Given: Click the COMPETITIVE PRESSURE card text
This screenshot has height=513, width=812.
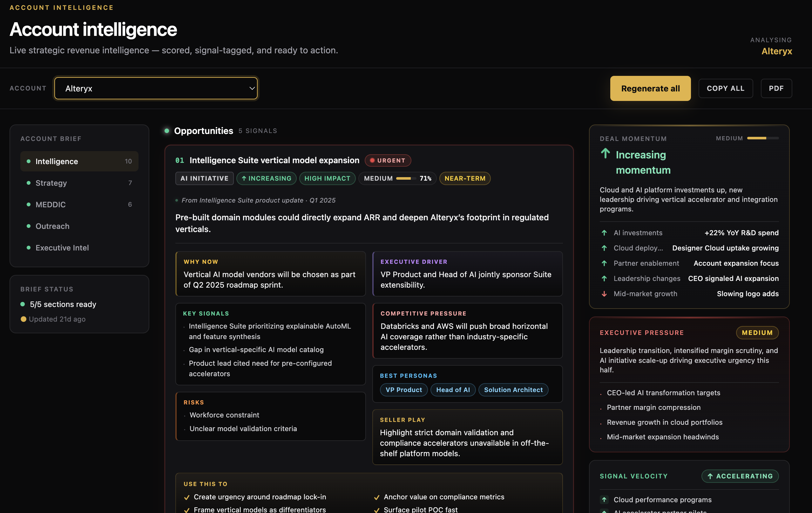Looking at the screenshot, I should pyautogui.click(x=464, y=336).
